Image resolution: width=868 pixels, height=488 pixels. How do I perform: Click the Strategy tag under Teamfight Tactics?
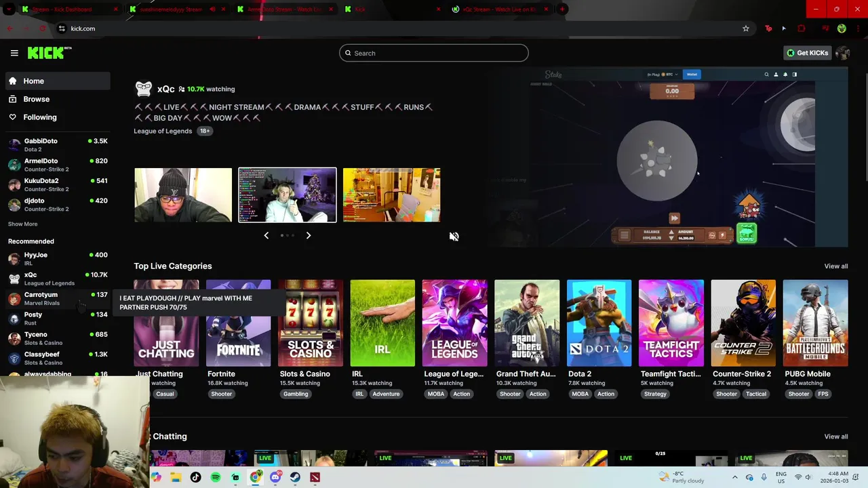(655, 394)
